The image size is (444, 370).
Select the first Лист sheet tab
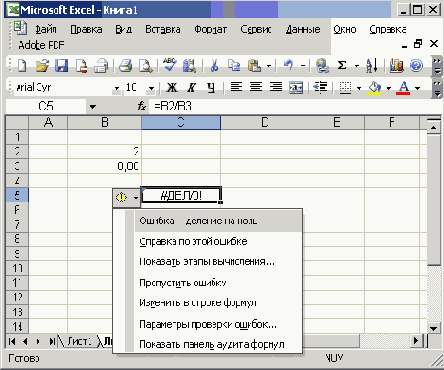pyautogui.click(x=79, y=341)
